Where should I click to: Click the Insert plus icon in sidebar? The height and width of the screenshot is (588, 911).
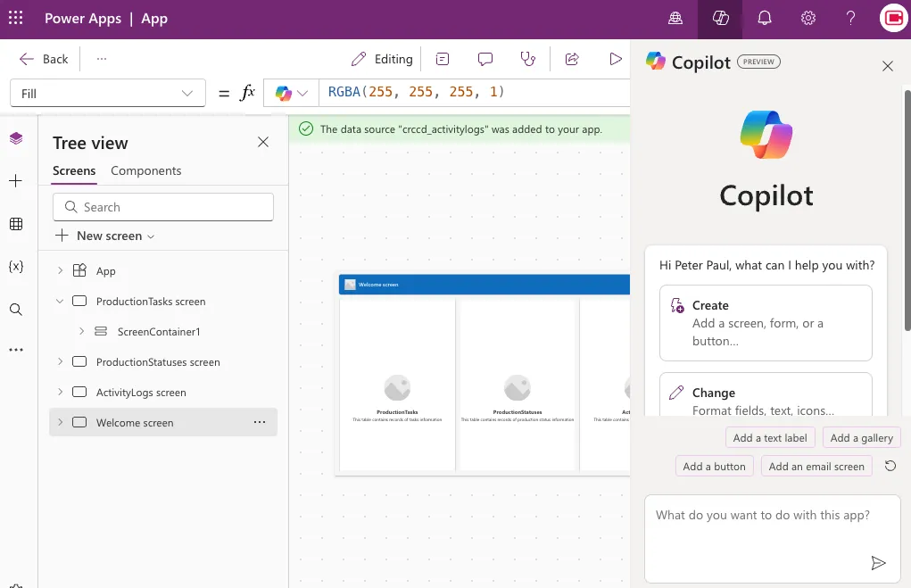click(x=16, y=181)
